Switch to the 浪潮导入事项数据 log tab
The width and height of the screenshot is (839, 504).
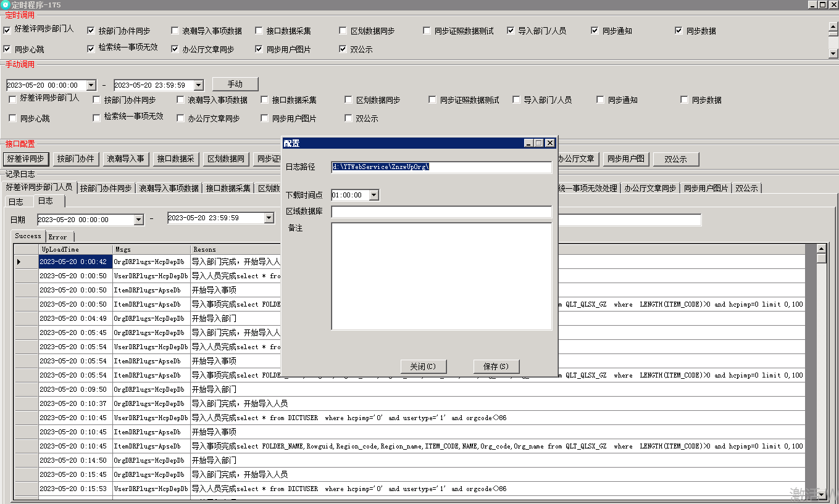[x=169, y=188]
